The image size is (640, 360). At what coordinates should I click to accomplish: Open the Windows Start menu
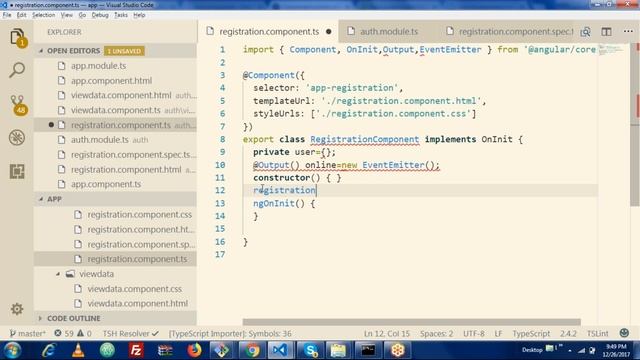point(12,351)
